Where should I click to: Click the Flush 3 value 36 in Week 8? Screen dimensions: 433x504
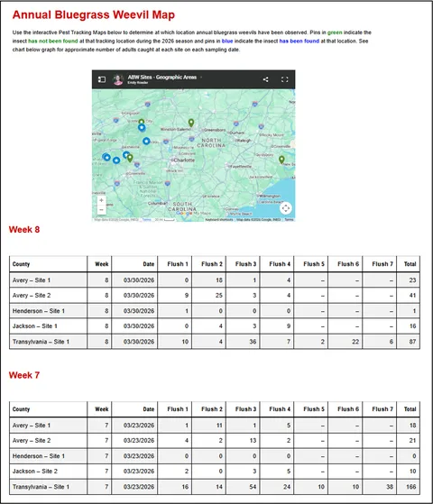253,342
